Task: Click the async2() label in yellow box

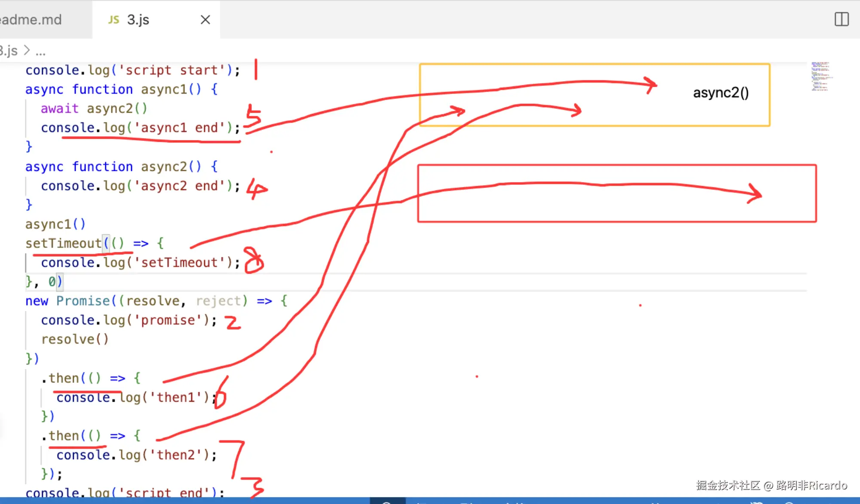Action: click(x=720, y=93)
